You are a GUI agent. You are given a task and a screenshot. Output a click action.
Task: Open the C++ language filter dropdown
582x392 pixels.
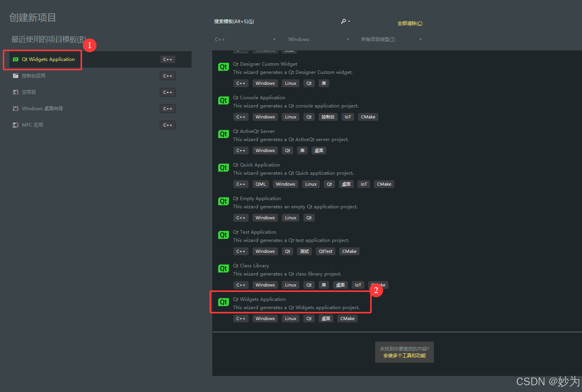click(x=245, y=39)
